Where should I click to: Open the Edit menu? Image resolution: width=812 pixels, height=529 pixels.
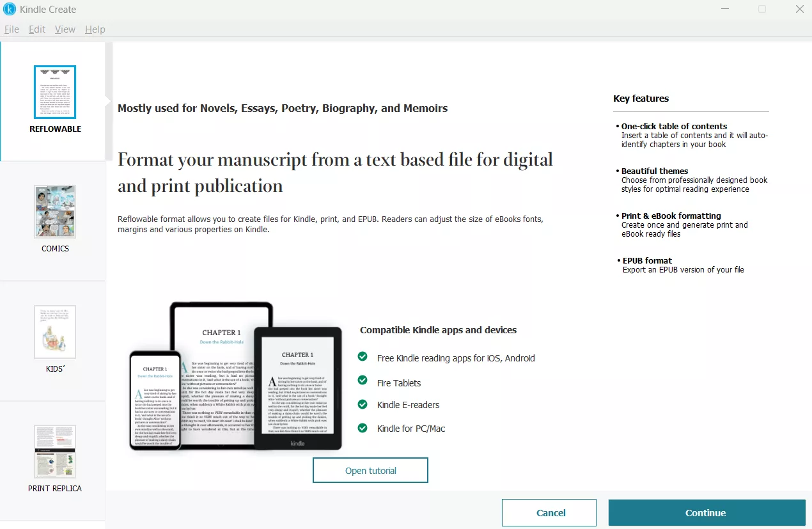[37, 29]
